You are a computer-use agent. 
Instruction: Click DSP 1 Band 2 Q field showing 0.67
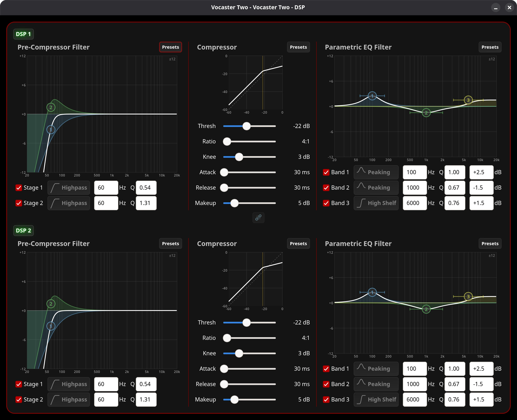(x=455, y=188)
